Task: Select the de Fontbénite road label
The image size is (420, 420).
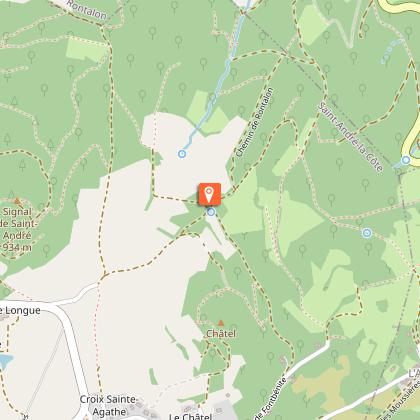Action: click(x=271, y=399)
